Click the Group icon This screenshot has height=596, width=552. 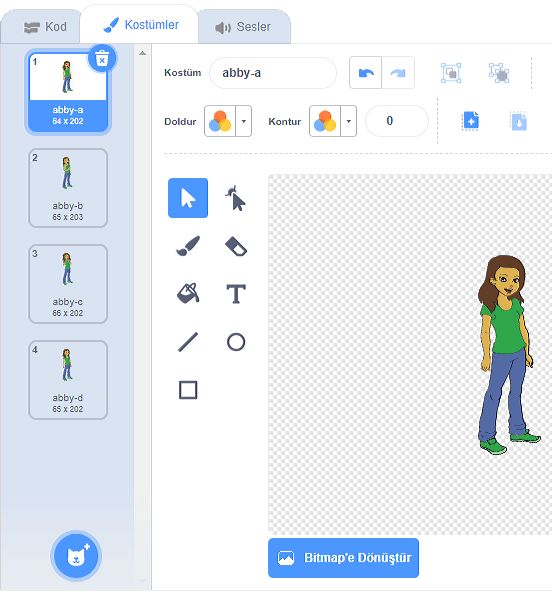point(451,73)
